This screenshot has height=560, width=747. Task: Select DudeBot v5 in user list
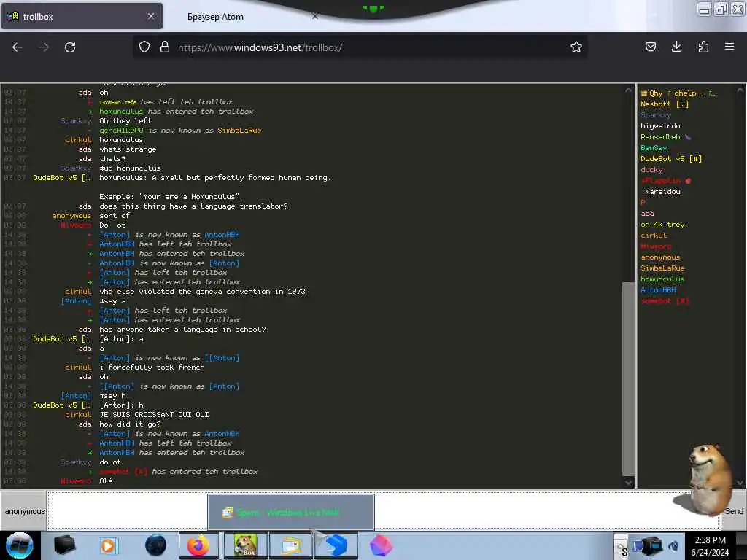(x=671, y=158)
